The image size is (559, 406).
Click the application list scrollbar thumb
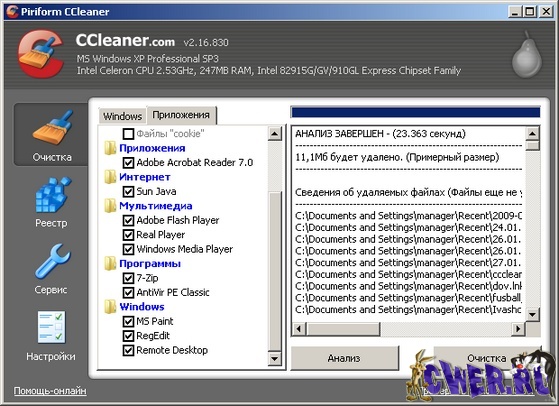[x=275, y=272]
